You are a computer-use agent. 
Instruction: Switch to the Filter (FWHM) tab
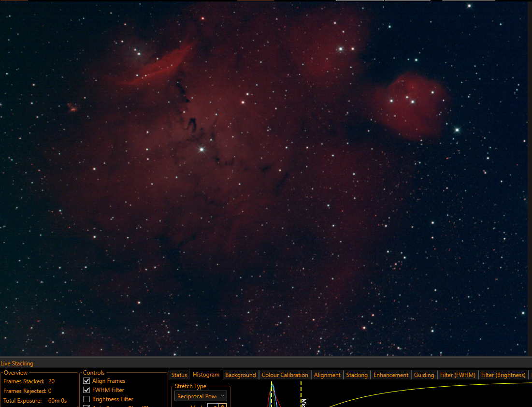(x=458, y=375)
